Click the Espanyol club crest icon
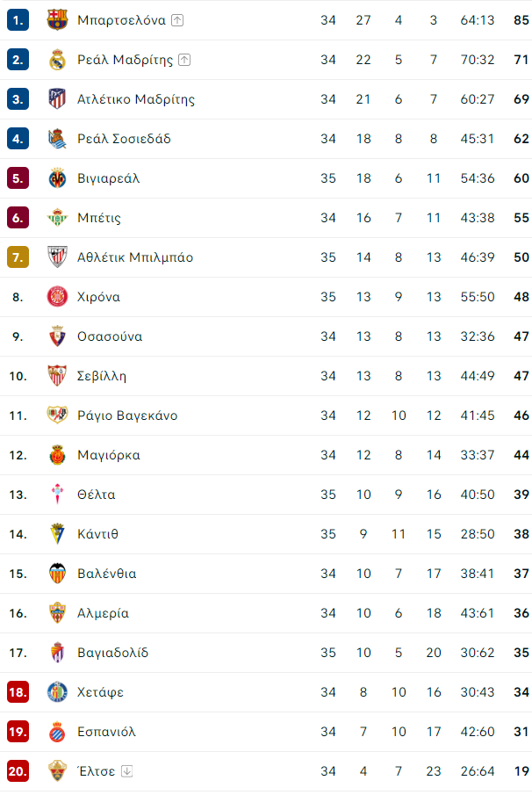This screenshot has width=532, height=795. (x=57, y=732)
